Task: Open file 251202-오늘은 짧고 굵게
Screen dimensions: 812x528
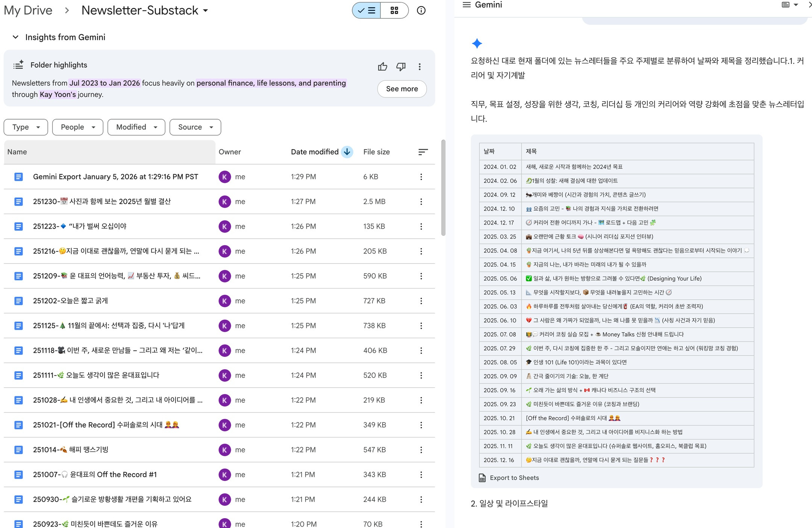Action: (70, 301)
